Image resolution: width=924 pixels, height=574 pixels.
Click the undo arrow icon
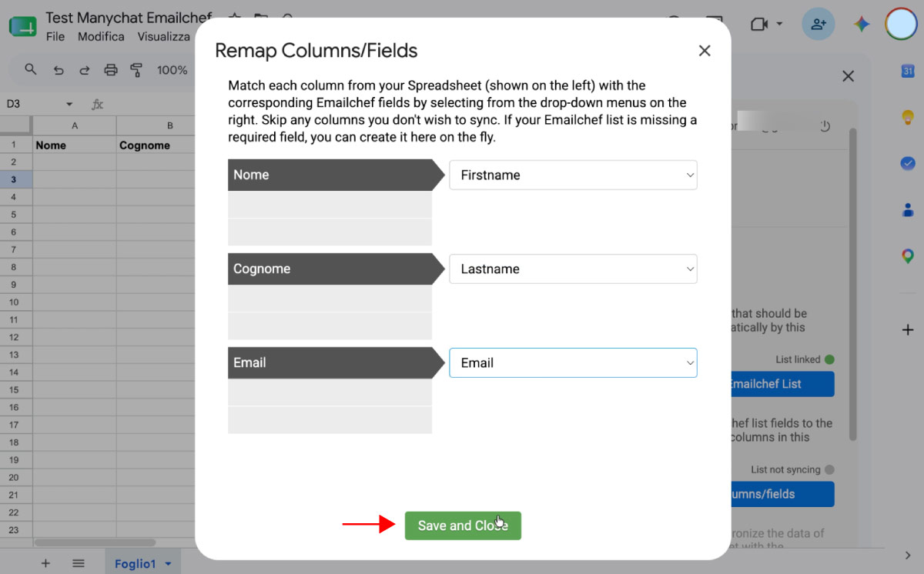click(58, 70)
